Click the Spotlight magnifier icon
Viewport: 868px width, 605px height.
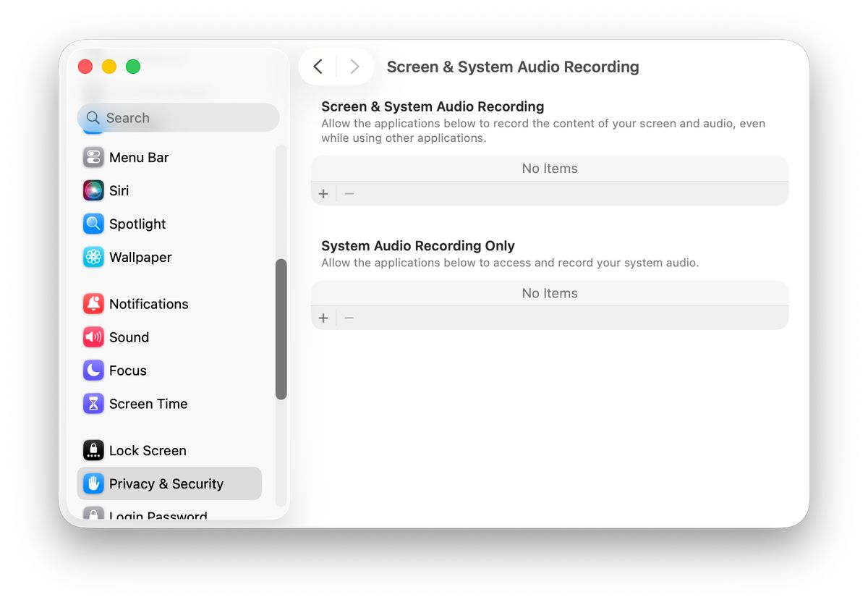pyautogui.click(x=93, y=224)
